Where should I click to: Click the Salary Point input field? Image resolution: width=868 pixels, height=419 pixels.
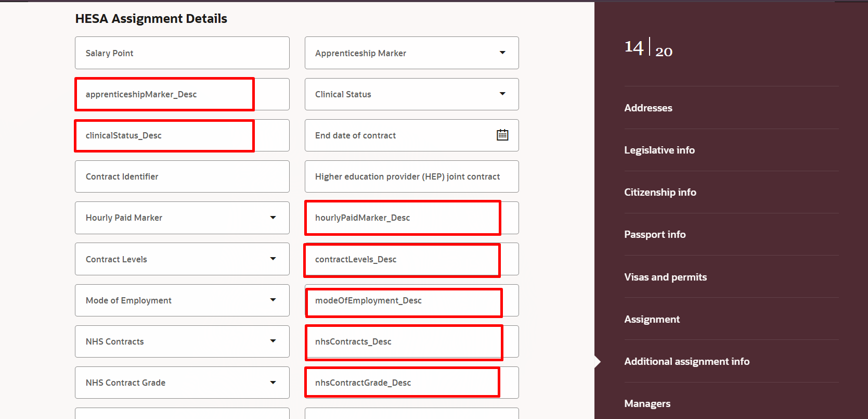tap(182, 53)
